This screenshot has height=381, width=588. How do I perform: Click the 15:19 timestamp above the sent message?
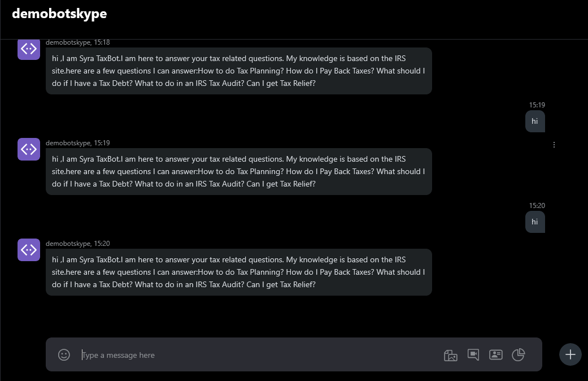tap(537, 105)
